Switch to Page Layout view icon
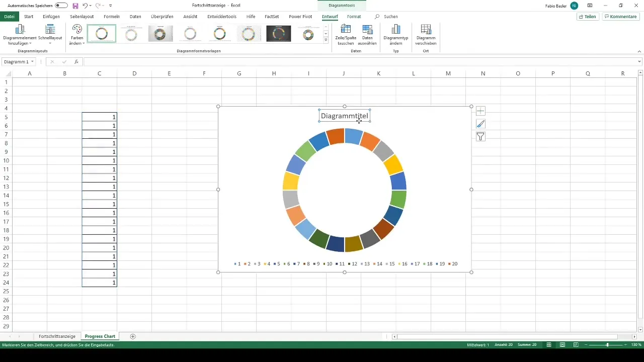Screen dimensions: 644x362 point(562,345)
